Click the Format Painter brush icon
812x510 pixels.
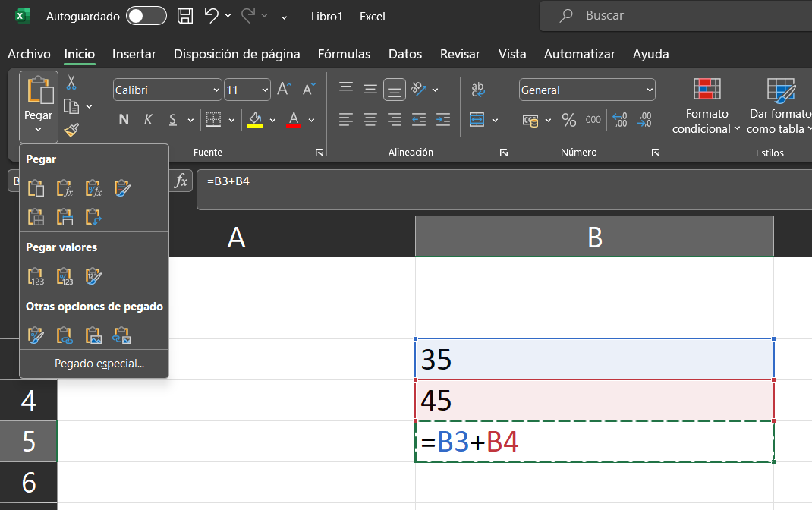(x=71, y=130)
